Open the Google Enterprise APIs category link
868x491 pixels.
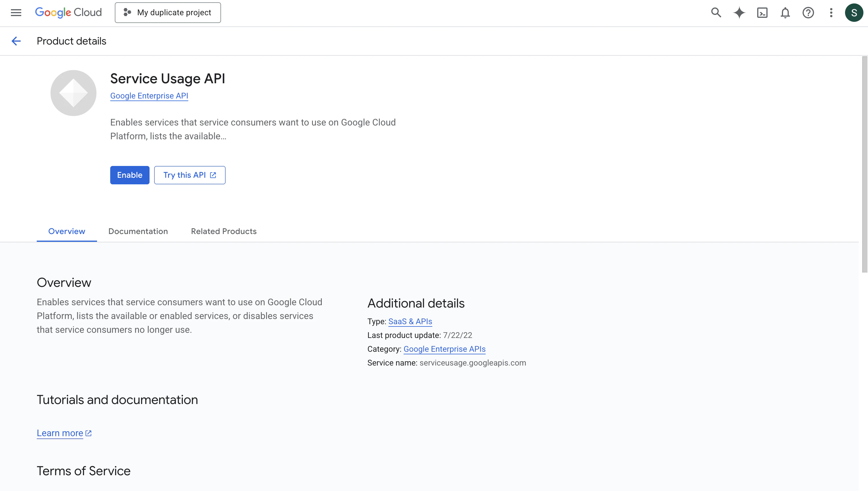(x=445, y=349)
